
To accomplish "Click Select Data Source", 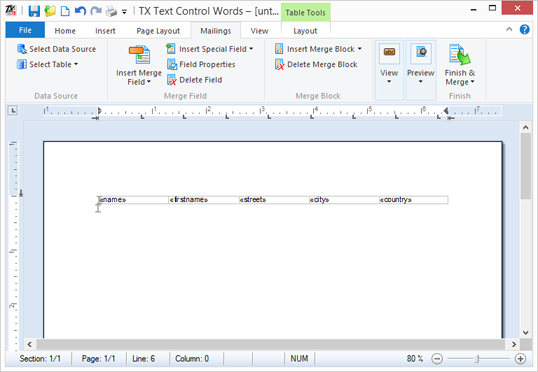I will click(x=57, y=49).
